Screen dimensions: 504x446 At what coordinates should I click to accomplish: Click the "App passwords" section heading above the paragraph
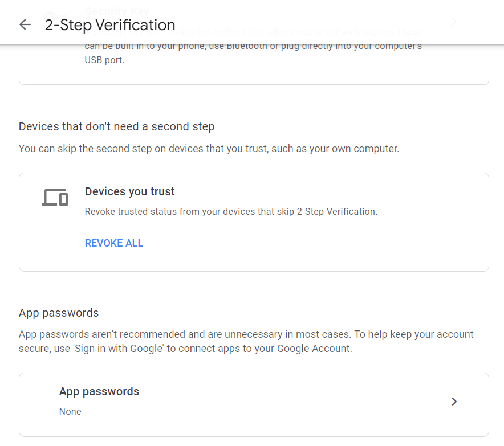pos(59,313)
